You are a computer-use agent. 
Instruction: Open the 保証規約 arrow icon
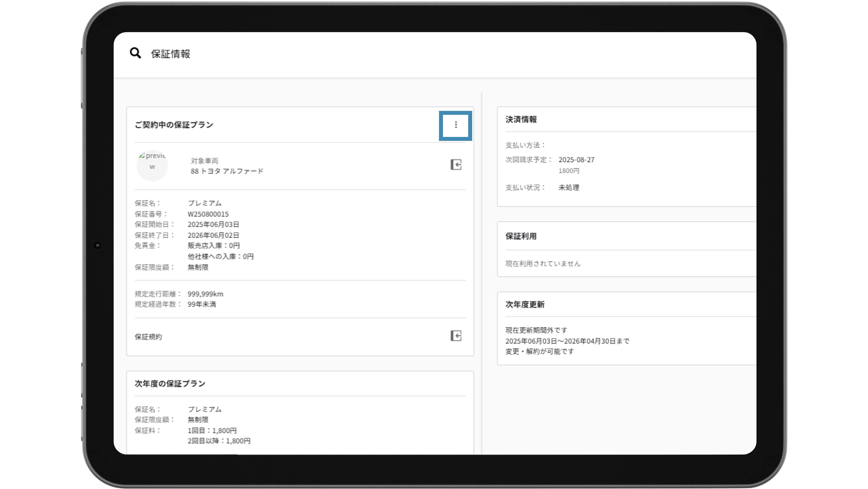(456, 336)
